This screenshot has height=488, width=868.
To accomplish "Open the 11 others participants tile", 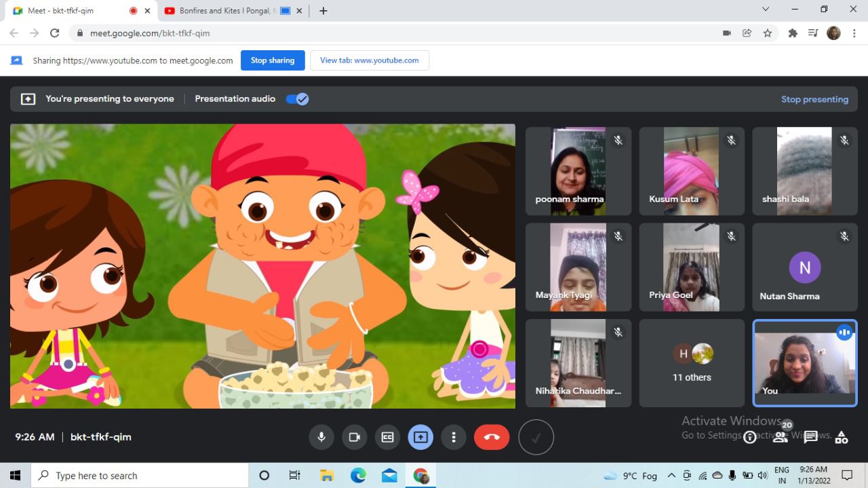I will tap(692, 363).
